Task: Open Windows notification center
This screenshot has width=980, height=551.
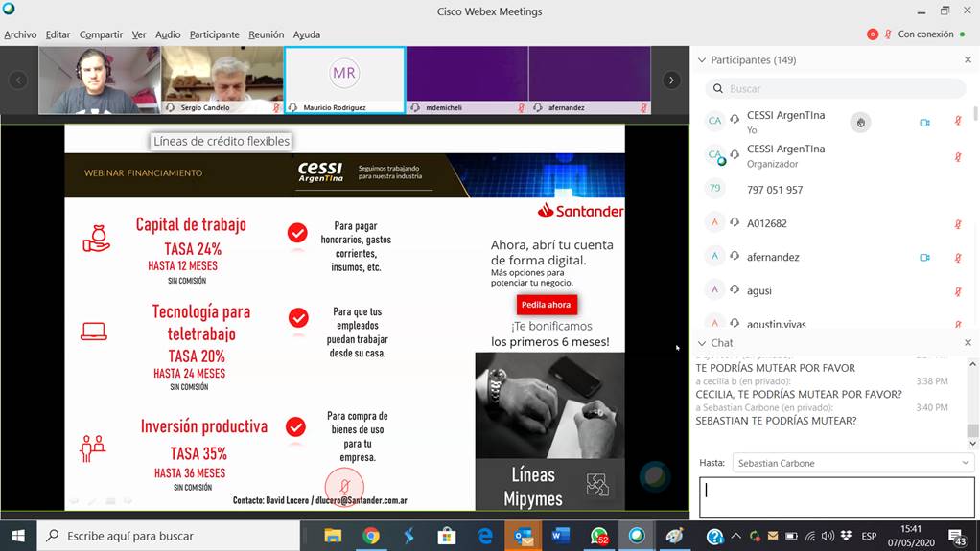Action: (958, 536)
